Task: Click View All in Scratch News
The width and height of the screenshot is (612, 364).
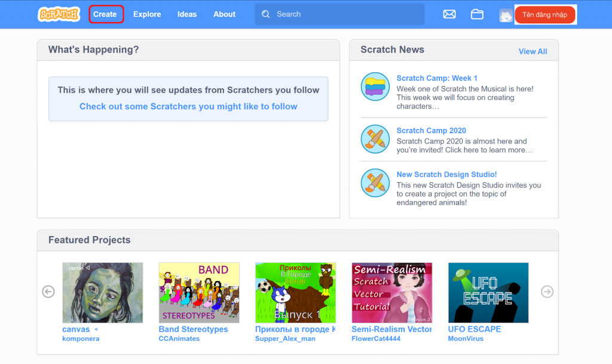Action: [x=533, y=51]
